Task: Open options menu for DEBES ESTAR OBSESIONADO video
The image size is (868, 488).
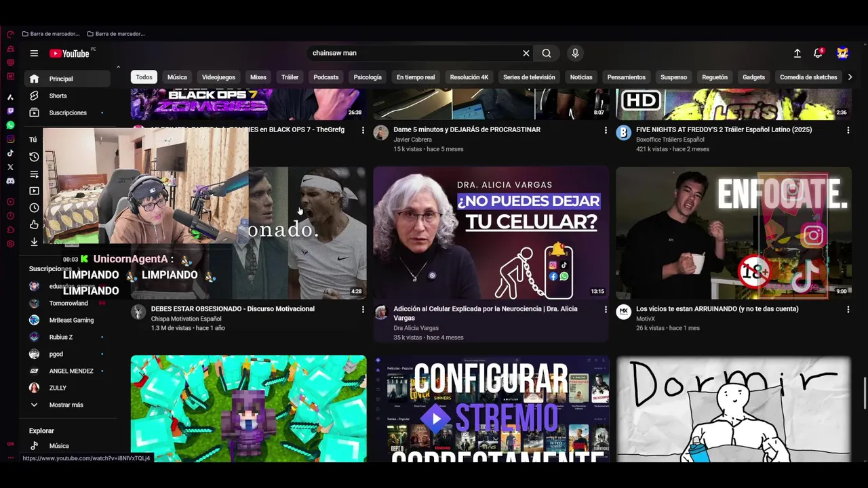Action: 363,309
